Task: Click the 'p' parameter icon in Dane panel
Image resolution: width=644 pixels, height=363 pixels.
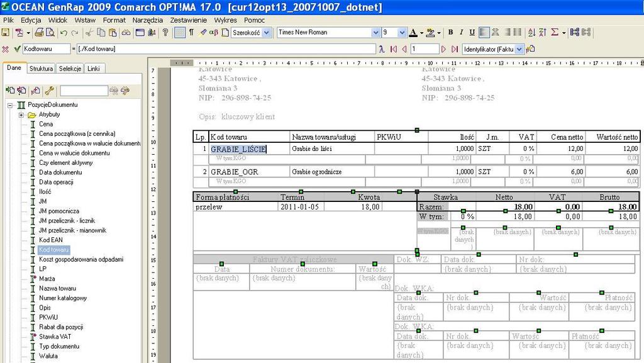Action: tap(35, 91)
